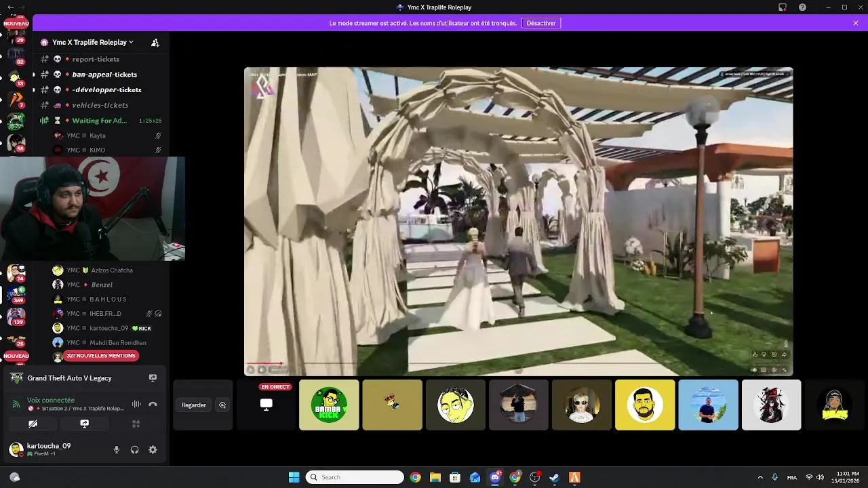Click the thumbs-up icon on the stream
Viewport: 868px width, 488px height.
click(x=755, y=354)
